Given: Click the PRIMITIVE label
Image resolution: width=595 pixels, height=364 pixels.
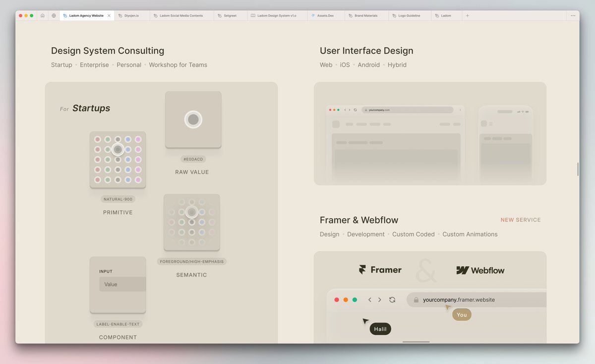Looking at the screenshot, I should [118, 212].
